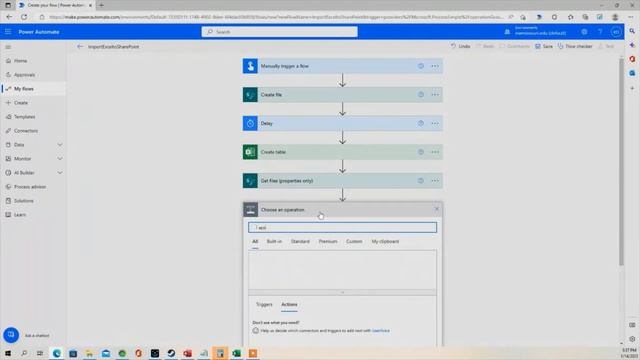Viewport: 640px width, 360px height.
Task: Save the flow
Action: click(544, 47)
